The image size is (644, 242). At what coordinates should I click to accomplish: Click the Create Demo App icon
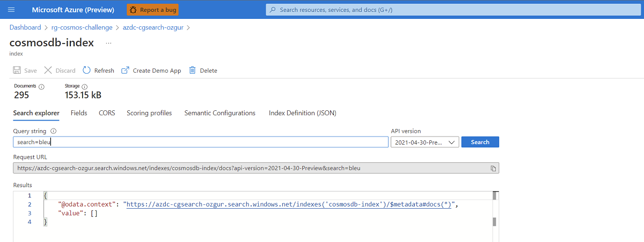tap(125, 70)
